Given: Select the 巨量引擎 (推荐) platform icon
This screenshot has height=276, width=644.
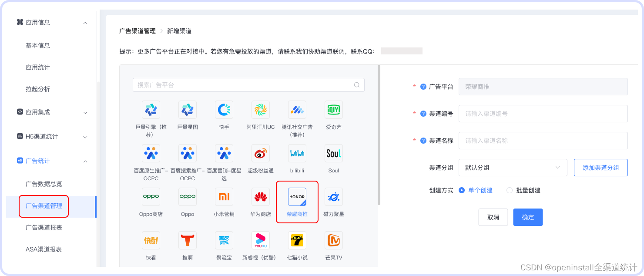Looking at the screenshot, I should tap(151, 110).
